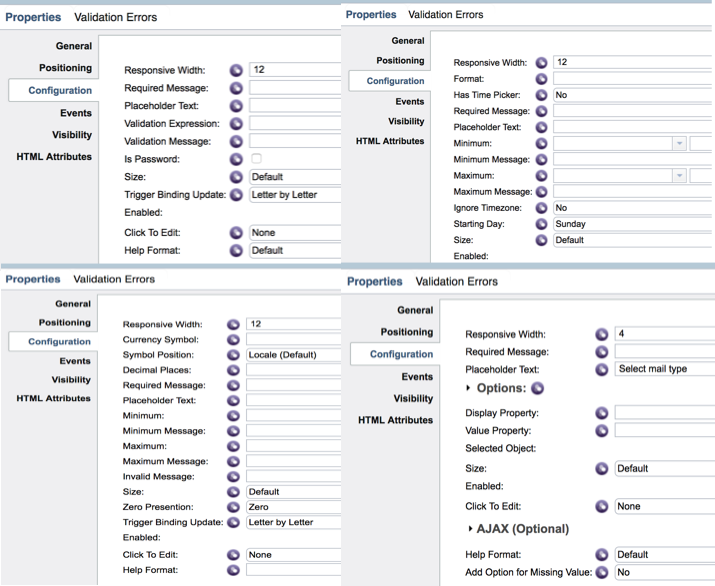Click binding icon beside Display Property

click(601, 413)
